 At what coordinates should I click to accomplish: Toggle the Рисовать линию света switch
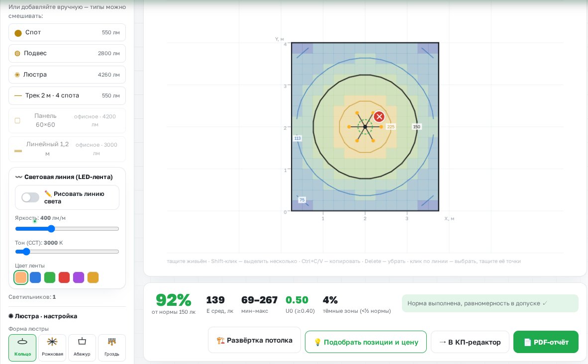tap(30, 197)
